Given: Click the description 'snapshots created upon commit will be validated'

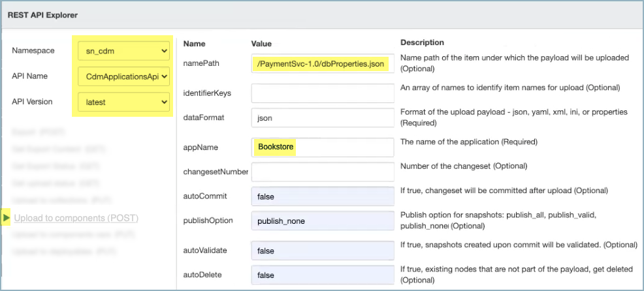Looking at the screenshot, I should [x=519, y=245].
